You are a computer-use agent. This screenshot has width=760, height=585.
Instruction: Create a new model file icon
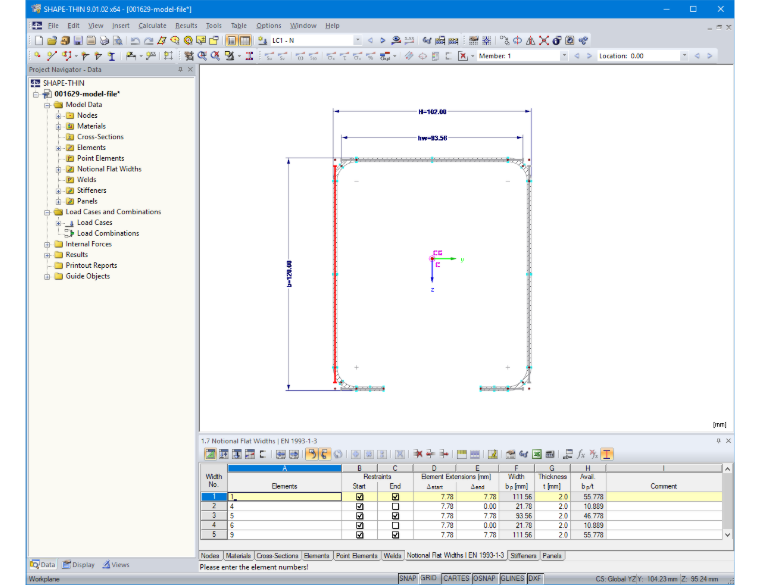coord(39,41)
